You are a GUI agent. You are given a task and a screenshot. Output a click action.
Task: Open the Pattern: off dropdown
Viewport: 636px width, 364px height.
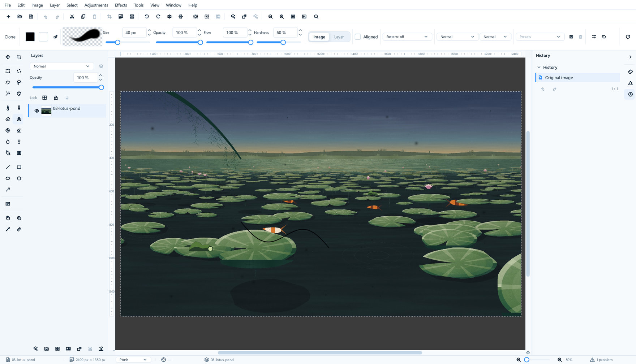coord(407,37)
